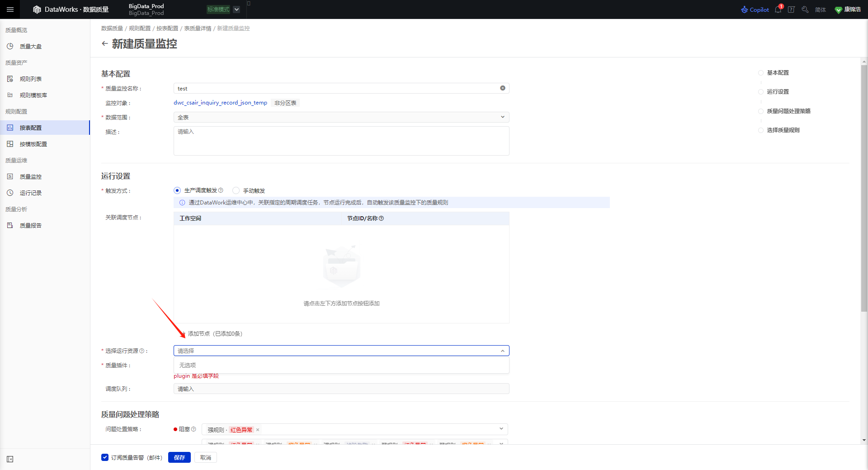The height and width of the screenshot is (470, 868).
Task: Click the 取消 button
Action: (x=206, y=457)
